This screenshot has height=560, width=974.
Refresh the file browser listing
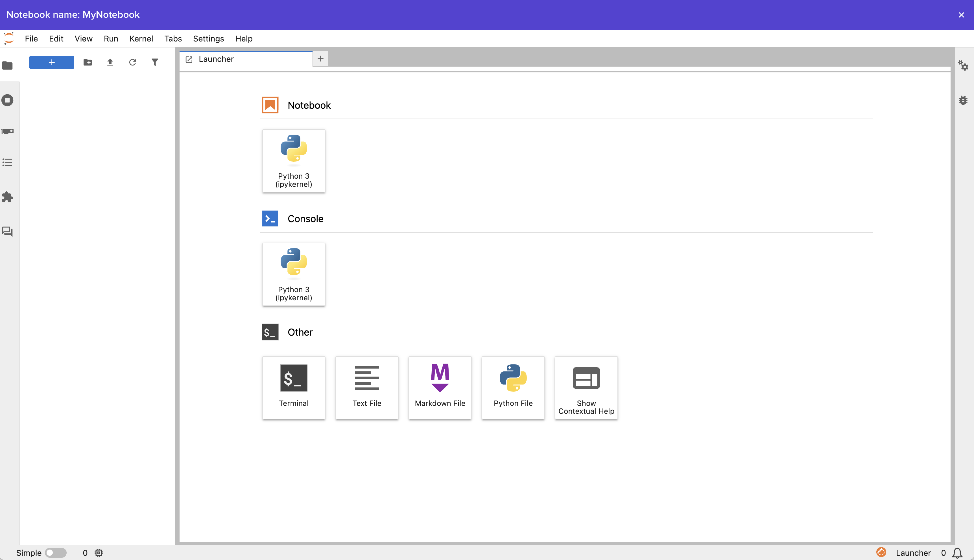pyautogui.click(x=132, y=62)
